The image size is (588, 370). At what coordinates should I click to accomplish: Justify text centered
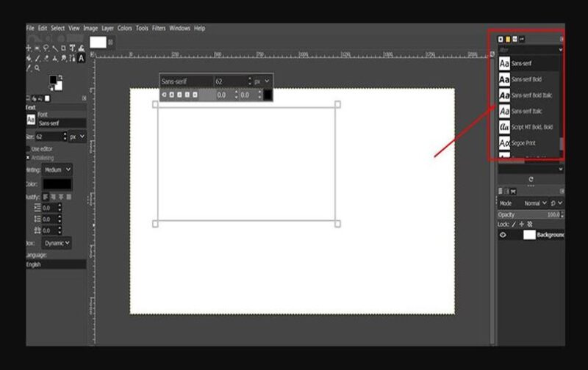(x=61, y=197)
